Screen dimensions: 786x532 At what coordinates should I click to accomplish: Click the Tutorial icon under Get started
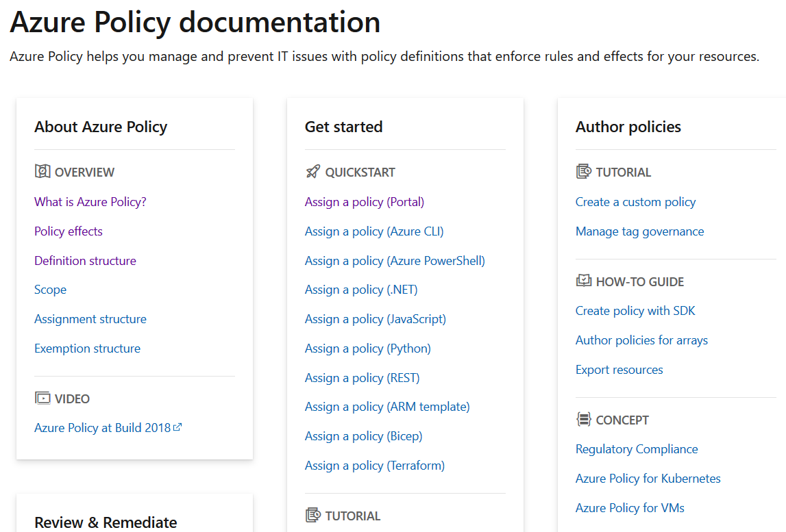[313, 515]
